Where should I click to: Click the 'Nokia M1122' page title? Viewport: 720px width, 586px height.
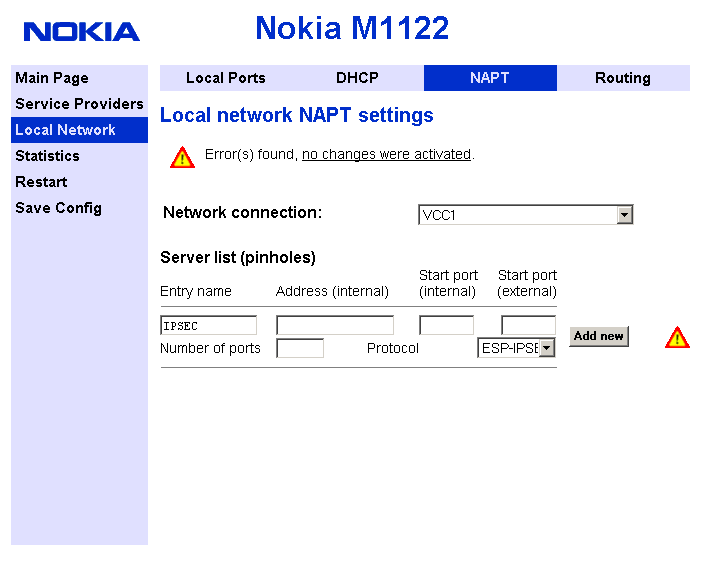coord(352,28)
